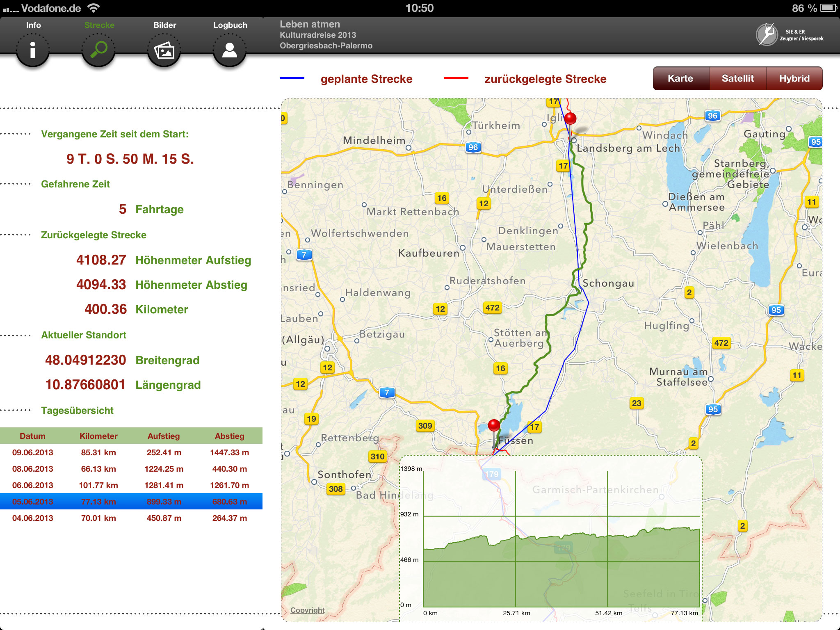Tap the yellow 310 road shield
The width and height of the screenshot is (840, 630).
[377, 457]
